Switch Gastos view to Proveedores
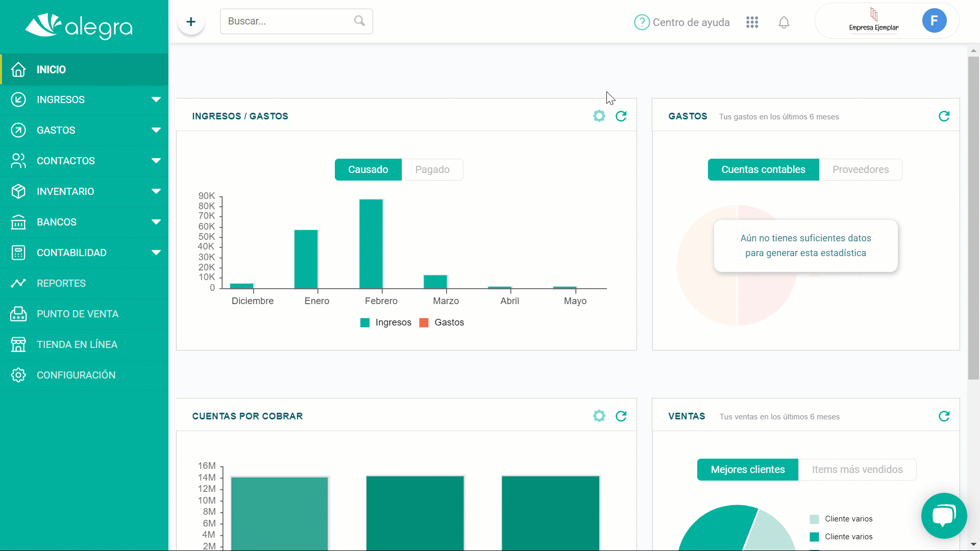980x551 pixels. (861, 169)
